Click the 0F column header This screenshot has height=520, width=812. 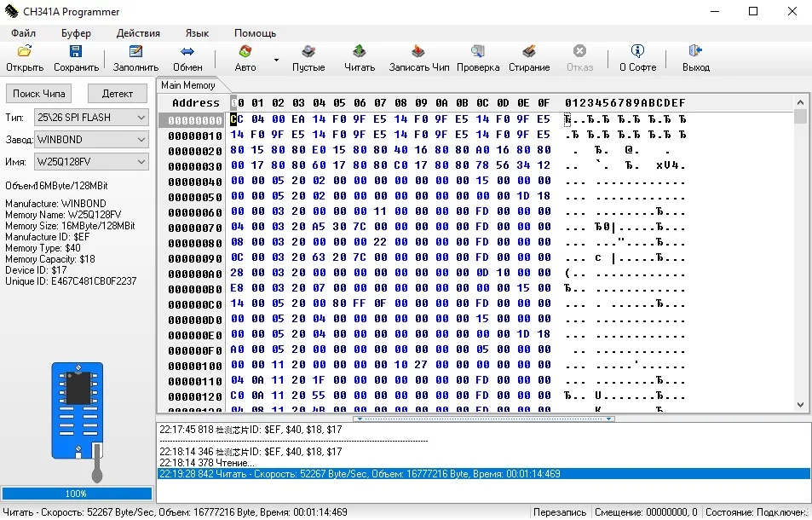tap(544, 102)
